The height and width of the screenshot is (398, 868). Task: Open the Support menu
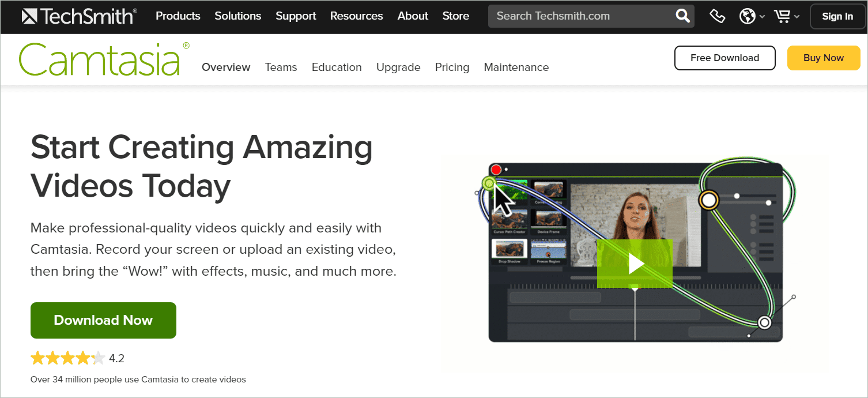point(296,16)
